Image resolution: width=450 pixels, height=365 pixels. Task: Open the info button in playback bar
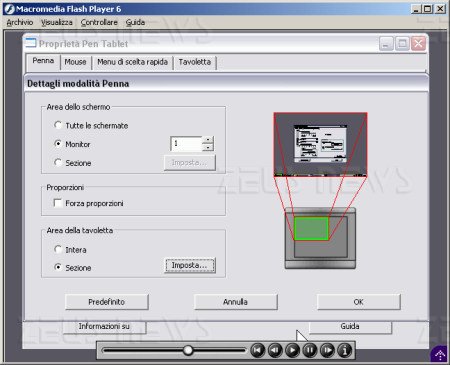(345, 350)
